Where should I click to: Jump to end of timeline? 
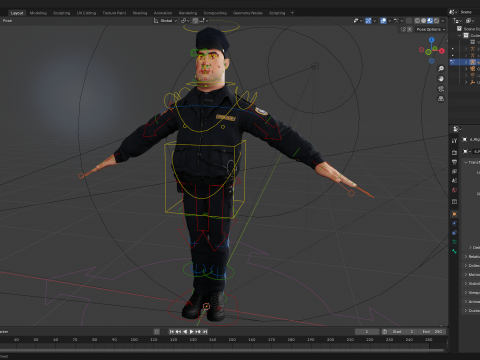click(205, 332)
